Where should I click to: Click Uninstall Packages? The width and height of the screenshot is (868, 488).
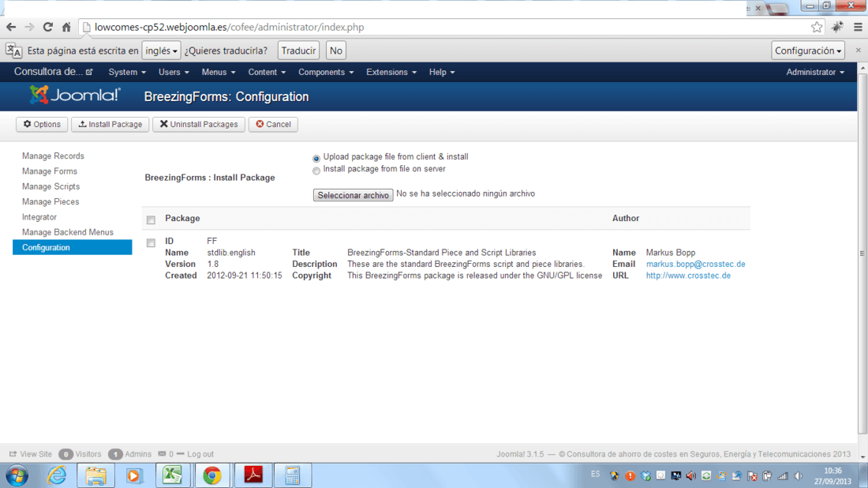tap(199, 124)
